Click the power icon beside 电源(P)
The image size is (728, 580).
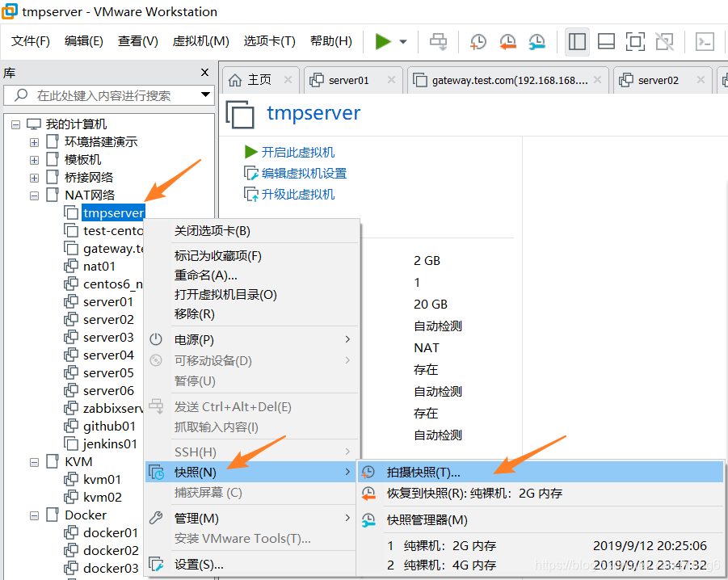[156, 339]
